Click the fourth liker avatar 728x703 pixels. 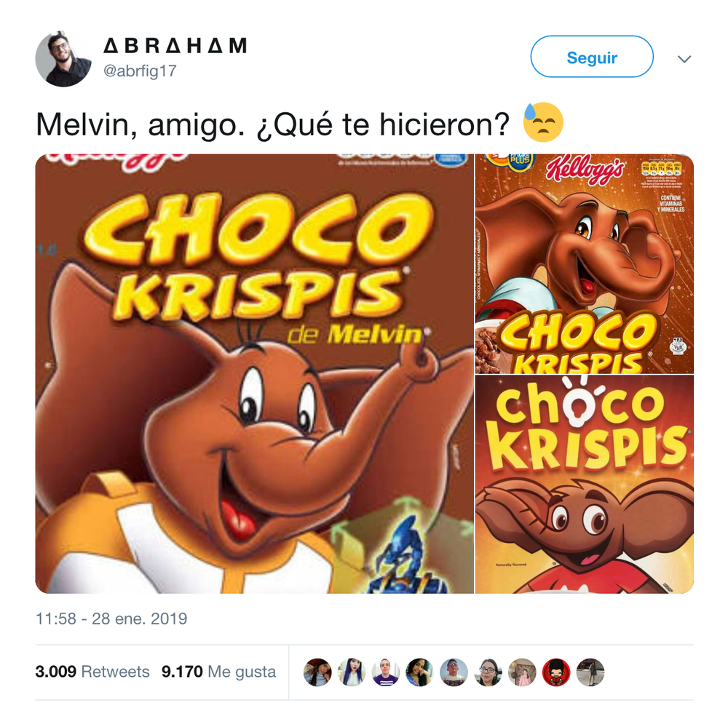pos(420,672)
